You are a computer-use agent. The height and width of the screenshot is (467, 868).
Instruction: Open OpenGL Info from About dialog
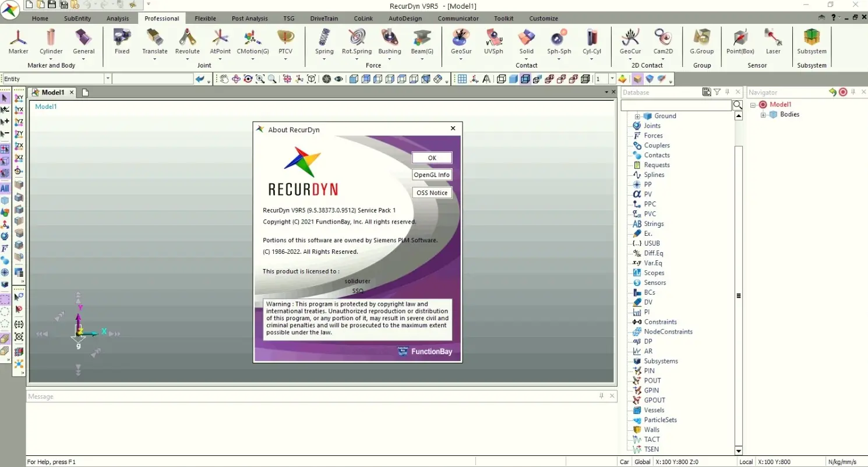pos(432,175)
